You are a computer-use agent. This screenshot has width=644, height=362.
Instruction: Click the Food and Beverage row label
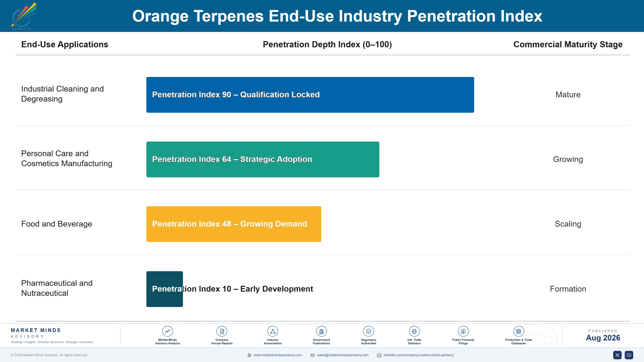coord(57,224)
